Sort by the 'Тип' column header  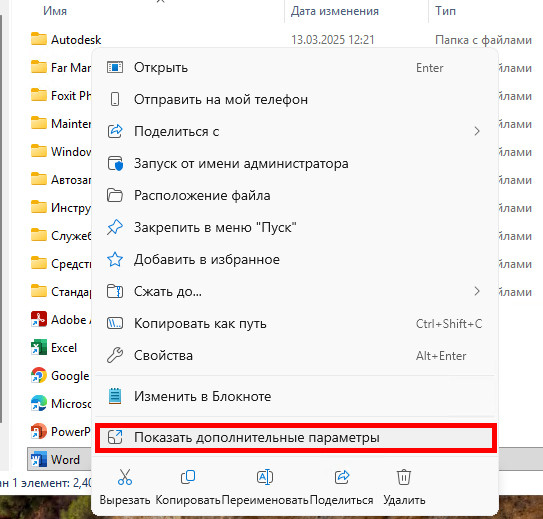pos(445,11)
